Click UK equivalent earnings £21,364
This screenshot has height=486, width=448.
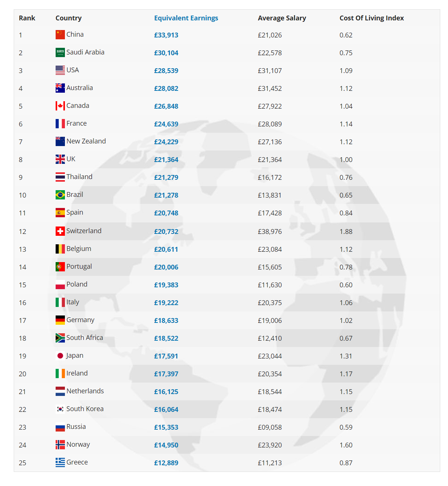pyautogui.click(x=166, y=160)
